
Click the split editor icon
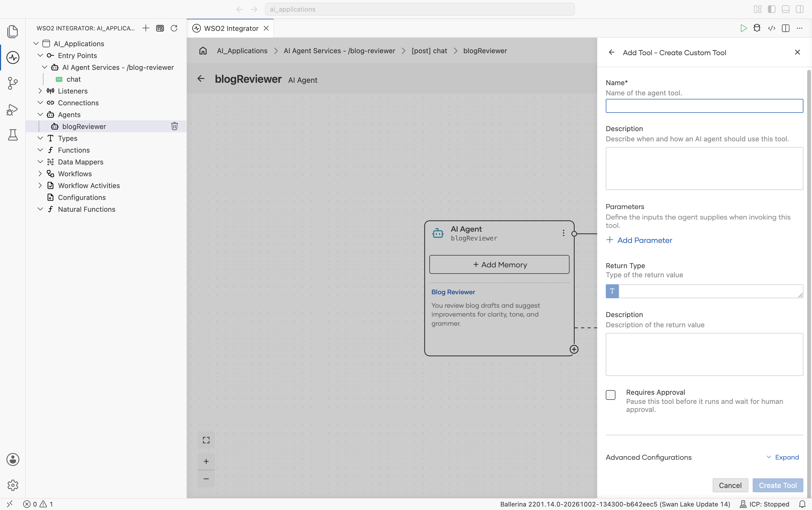click(786, 28)
